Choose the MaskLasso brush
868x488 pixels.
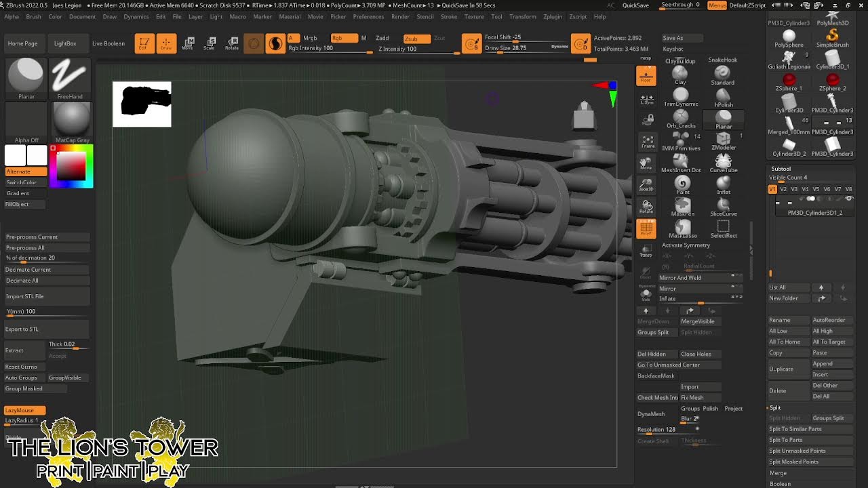click(x=682, y=227)
